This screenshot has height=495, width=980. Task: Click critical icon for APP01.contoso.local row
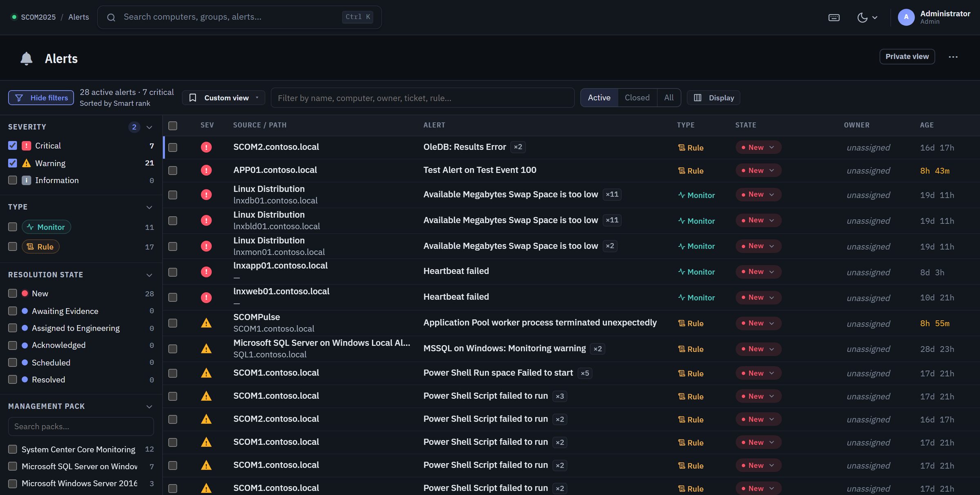click(206, 170)
